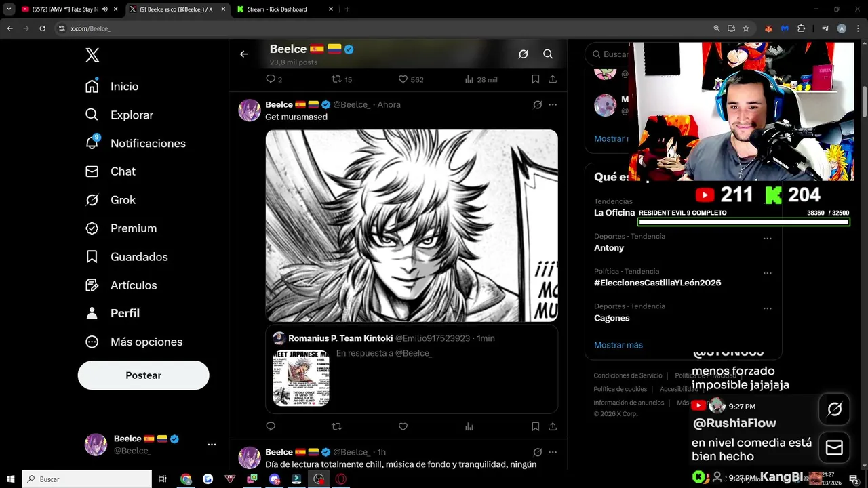Image resolution: width=868 pixels, height=488 pixels.
Task: Click Grok icon in profile header
Action: pos(524,54)
